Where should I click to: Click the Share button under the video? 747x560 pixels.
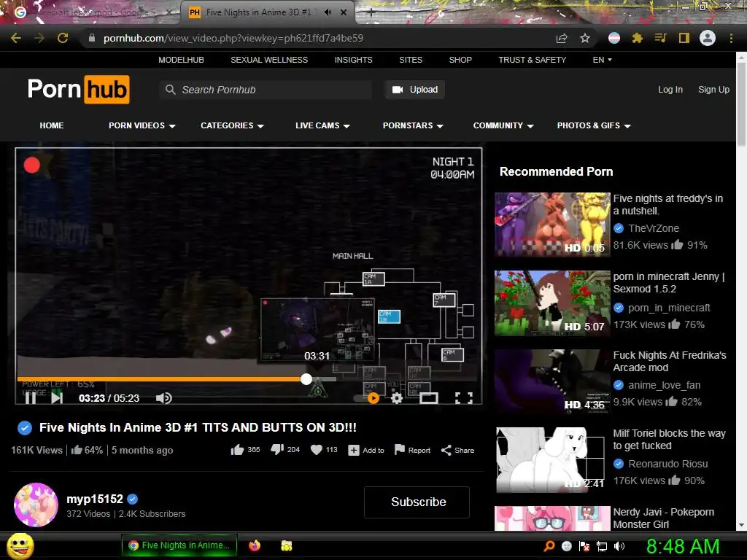457,450
